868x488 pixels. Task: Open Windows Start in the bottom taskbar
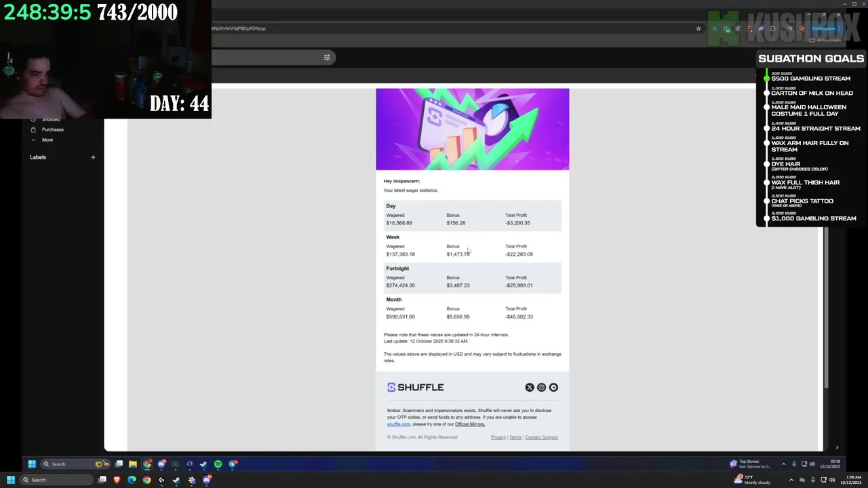pyautogui.click(x=11, y=480)
